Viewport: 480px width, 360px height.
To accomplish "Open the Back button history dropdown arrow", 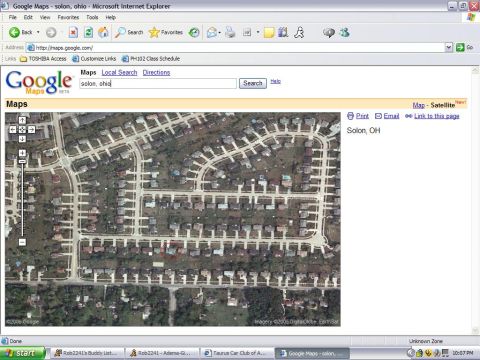I will 38,32.
